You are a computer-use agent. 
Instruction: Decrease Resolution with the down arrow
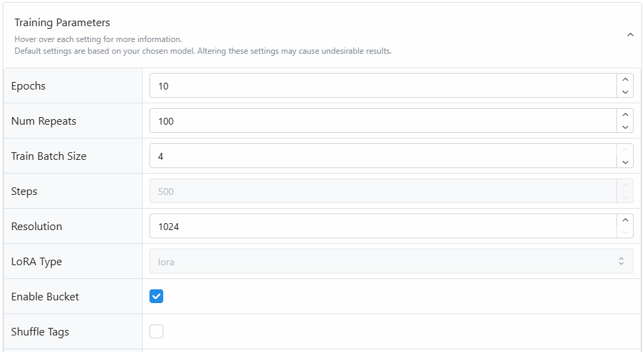pyautogui.click(x=625, y=232)
